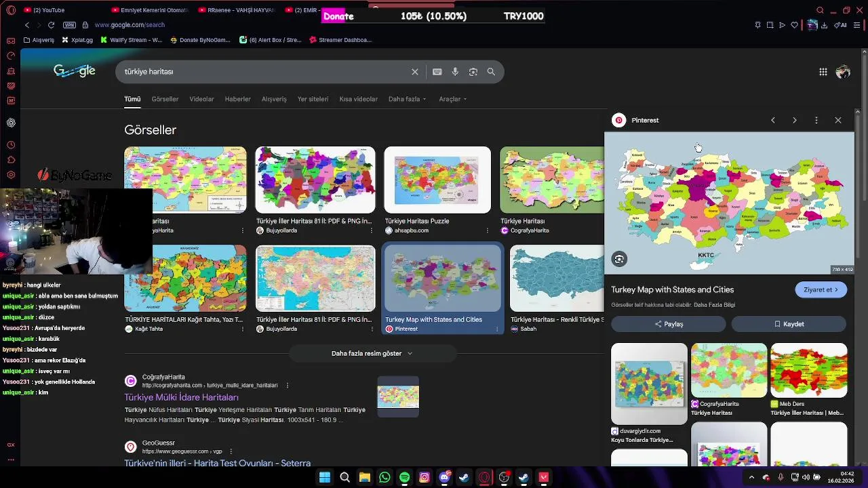868x488 pixels.
Task: Clear the search box with the X icon
Action: (415, 72)
